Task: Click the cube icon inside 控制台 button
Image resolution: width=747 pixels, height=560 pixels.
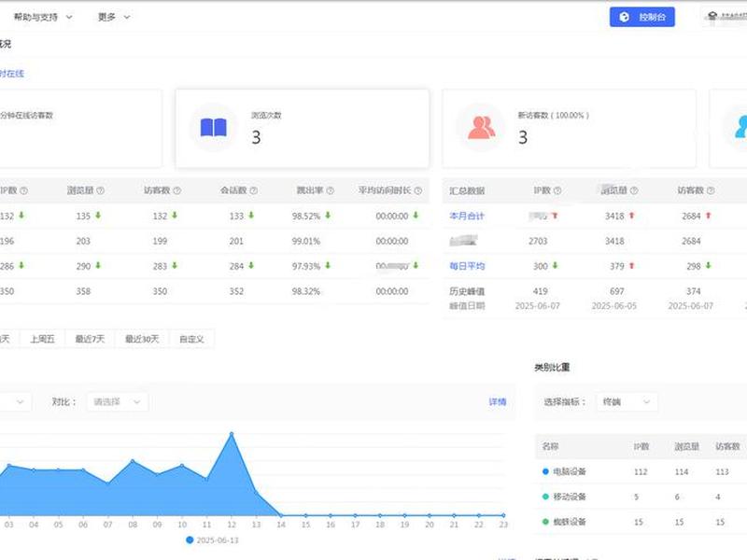Action: (x=624, y=17)
